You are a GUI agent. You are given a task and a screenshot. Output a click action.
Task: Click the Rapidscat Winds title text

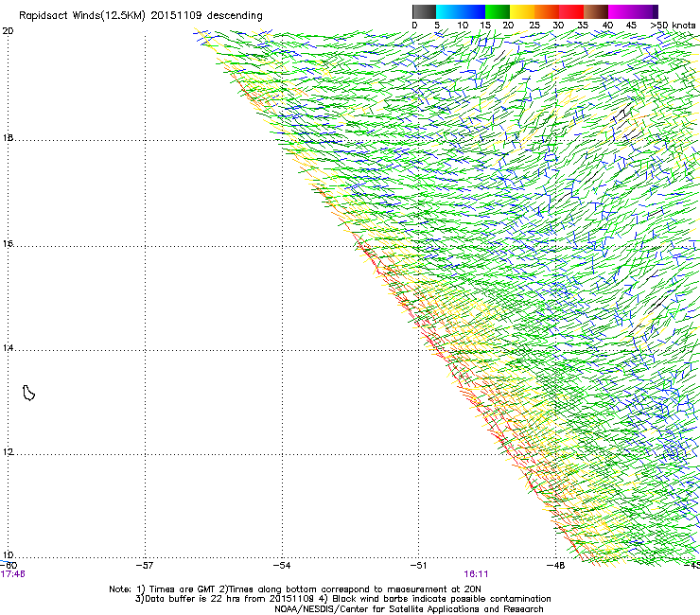(x=140, y=16)
